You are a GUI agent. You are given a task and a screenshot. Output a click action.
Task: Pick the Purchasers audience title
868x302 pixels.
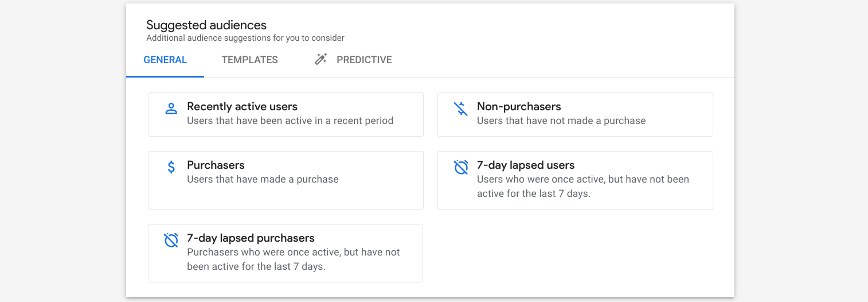tap(216, 165)
